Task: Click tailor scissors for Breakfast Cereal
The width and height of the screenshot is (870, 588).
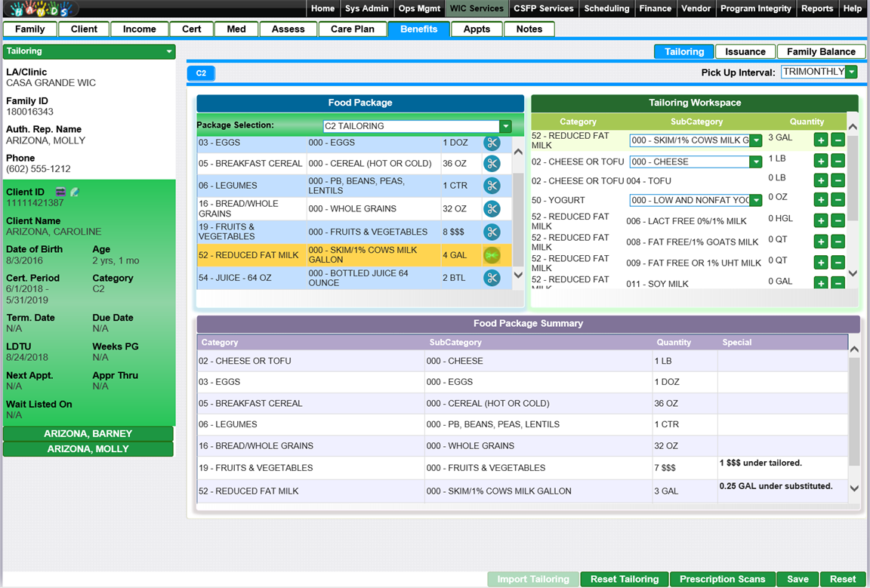Action: click(492, 163)
